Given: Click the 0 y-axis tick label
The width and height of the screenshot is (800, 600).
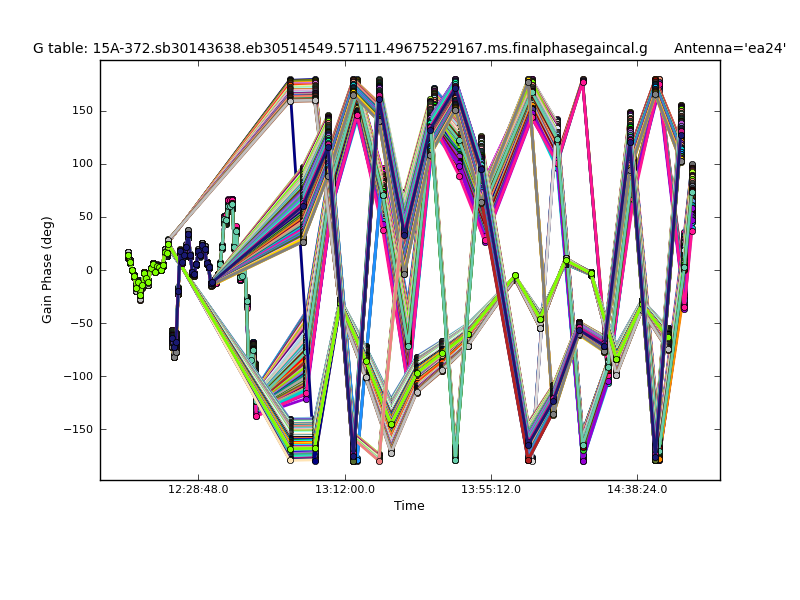Looking at the screenshot, I should (88, 270).
